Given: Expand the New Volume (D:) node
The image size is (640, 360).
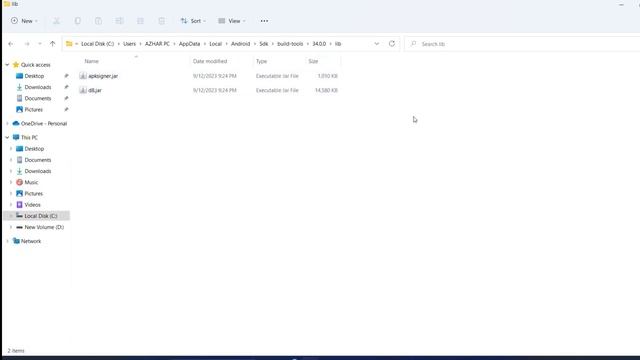Looking at the screenshot, I should click(x=11, y=227).
